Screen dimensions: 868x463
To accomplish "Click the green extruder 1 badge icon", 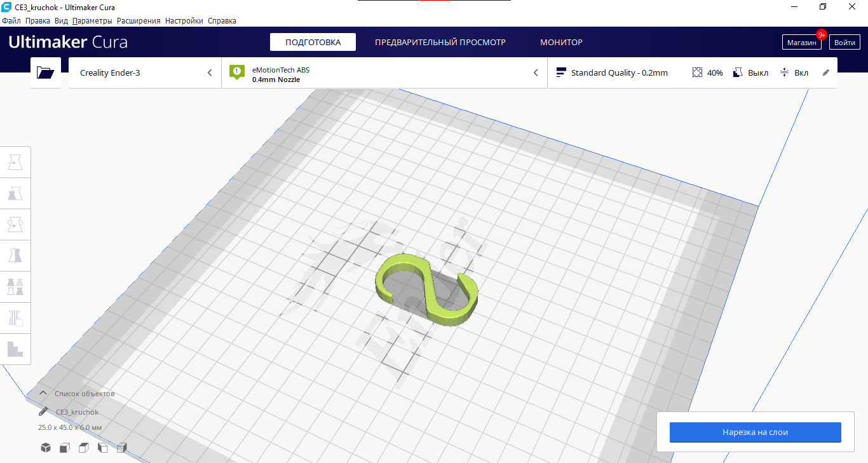I will (237, 72).
